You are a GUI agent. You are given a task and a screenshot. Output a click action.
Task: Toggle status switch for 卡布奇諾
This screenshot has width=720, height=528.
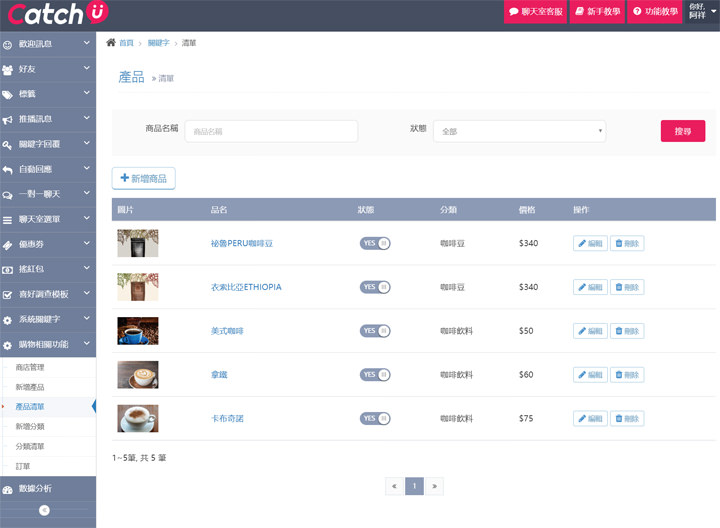[x=375, y=418]
